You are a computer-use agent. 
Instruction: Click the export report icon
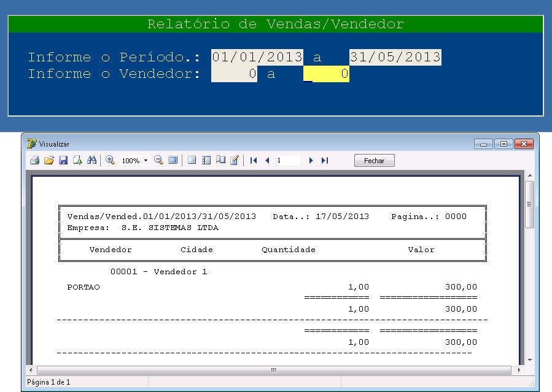(x=77, y=160)
